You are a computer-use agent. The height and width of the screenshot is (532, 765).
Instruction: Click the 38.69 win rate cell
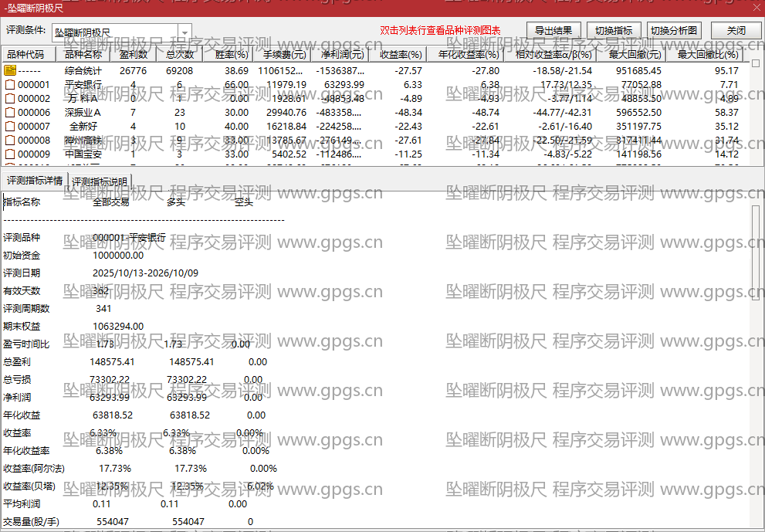click(x=237, y=71)
